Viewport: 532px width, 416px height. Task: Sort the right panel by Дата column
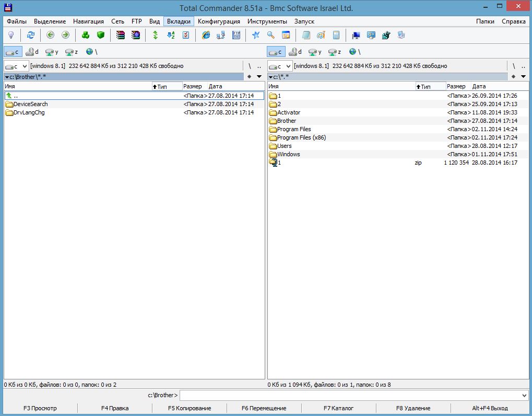tap(500, 86)
